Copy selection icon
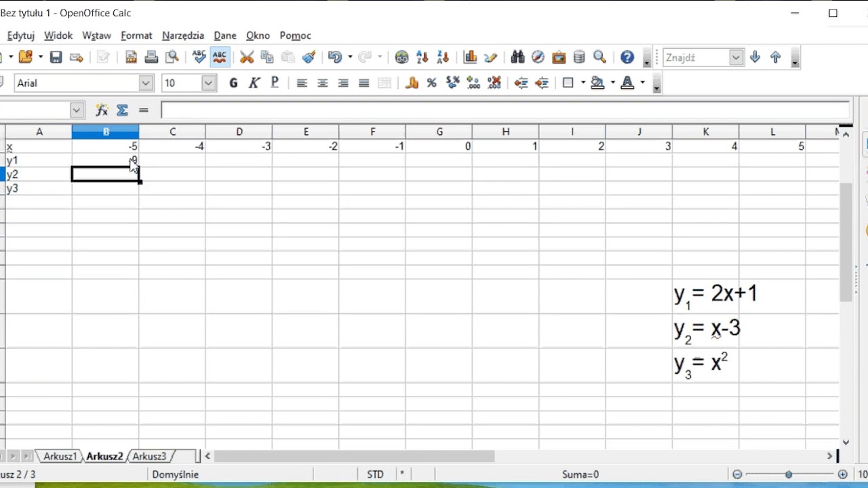 (267, 58)
